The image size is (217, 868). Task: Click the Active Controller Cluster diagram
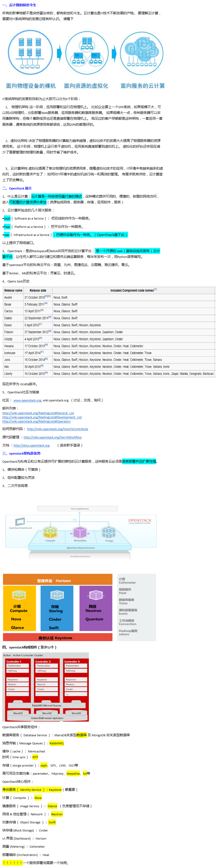pyautogui.click(x=45, y=687)
